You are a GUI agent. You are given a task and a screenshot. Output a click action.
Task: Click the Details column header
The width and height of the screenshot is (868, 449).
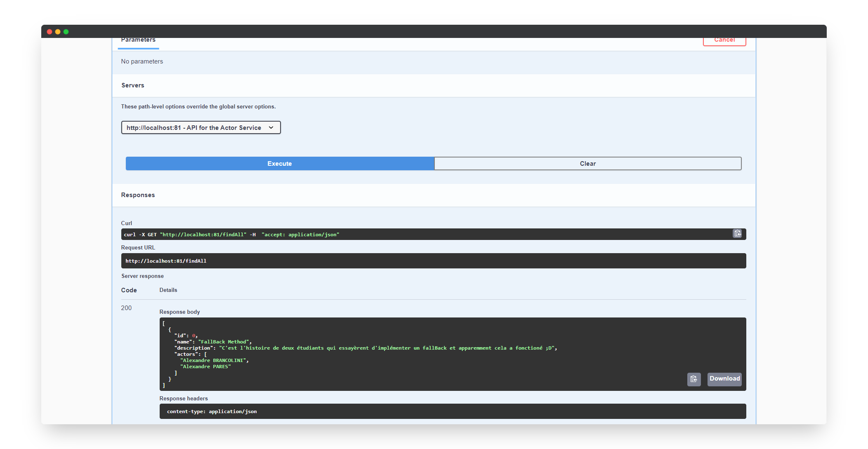point(168,290)
